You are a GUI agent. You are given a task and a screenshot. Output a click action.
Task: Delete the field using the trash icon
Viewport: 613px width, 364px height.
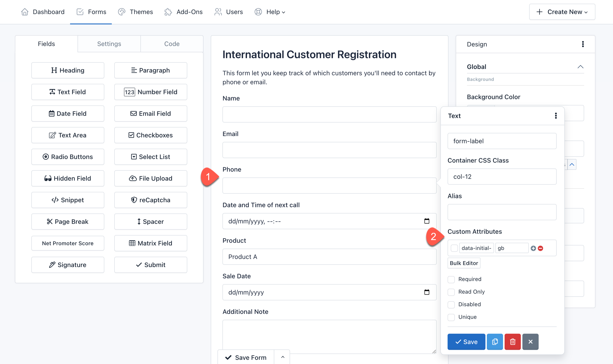[x=512, y=341]
